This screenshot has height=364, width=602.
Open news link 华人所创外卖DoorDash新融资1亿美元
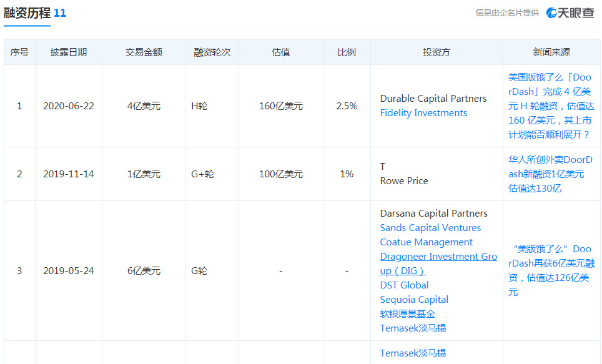pos(550,174)
